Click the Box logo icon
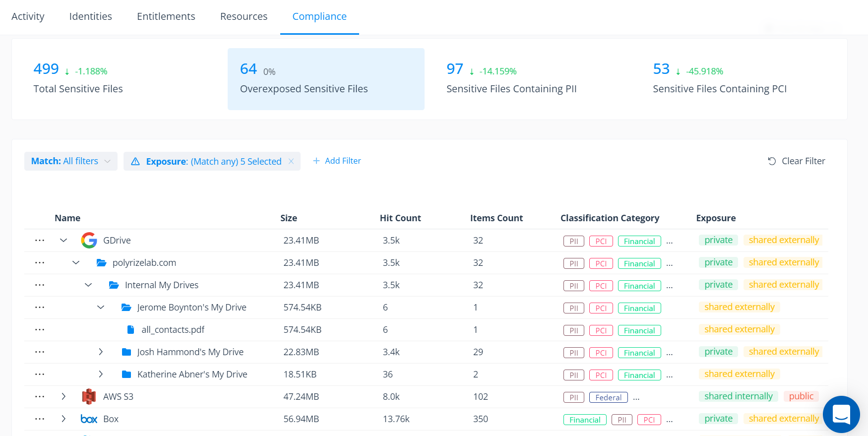 89,419
